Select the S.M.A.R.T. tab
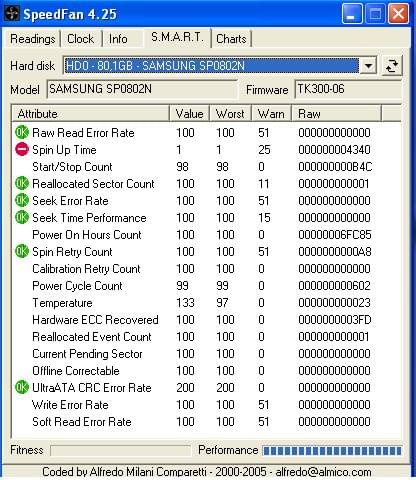 click(x=177, y=37)
